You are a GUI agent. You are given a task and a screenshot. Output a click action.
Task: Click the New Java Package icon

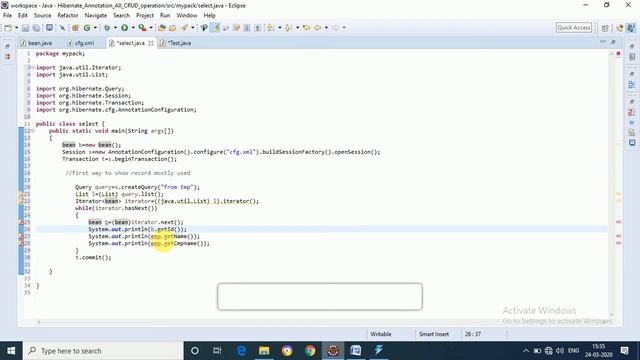pyautogui.click(x=75, y=28)
